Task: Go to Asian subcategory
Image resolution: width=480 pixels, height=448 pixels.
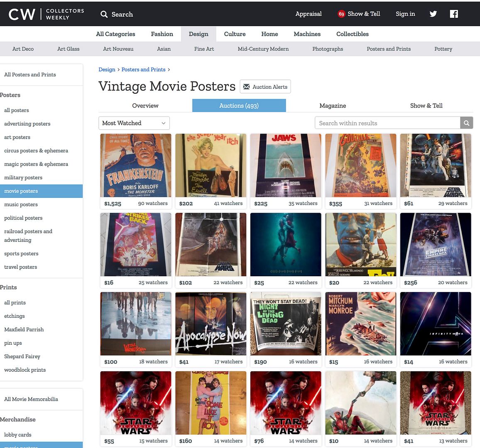Action: click(164, 49)
